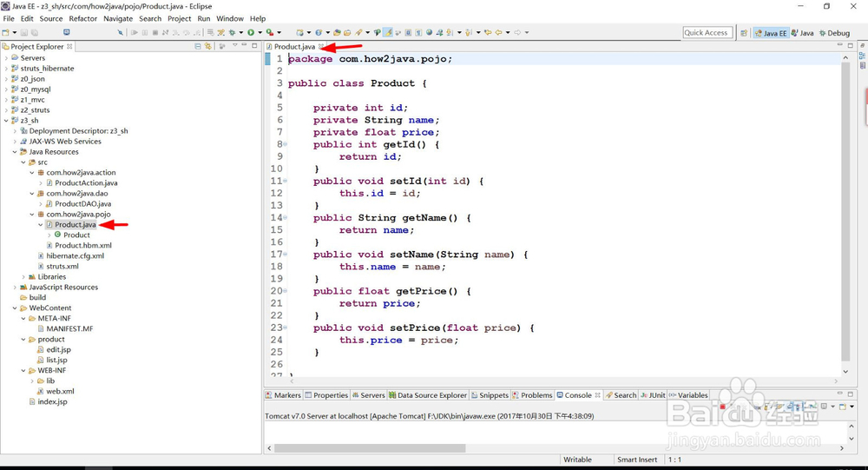This screenshot has width=868, height=470.
Task: Collapse the WebContent folder
Action: point(15,308)
